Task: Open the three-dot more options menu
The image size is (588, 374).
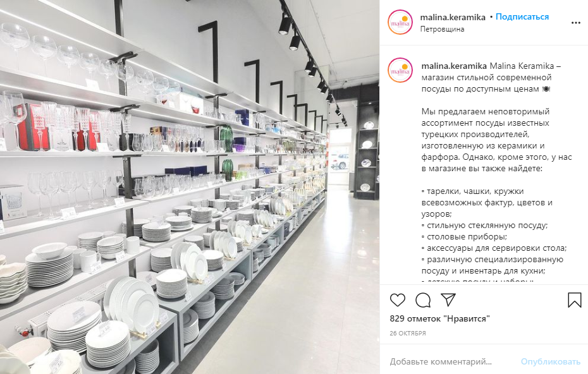Action: coord(575,23)
